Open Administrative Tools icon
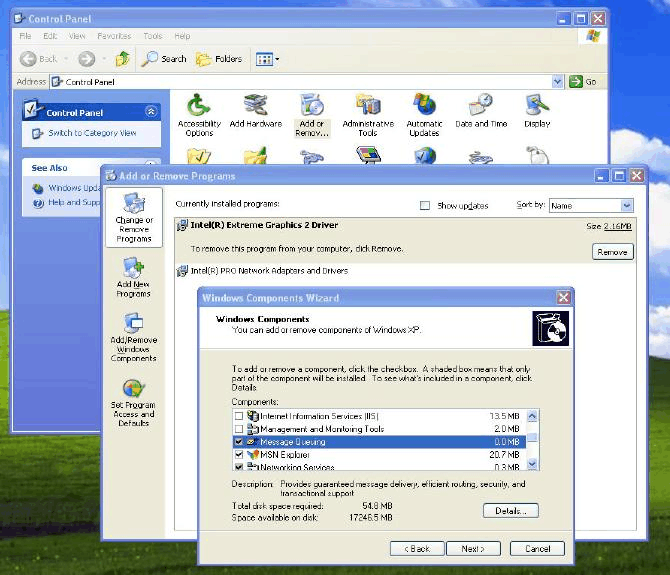Image resolution: width=670 pixels, height=575 pixels. tap(368, 114)
